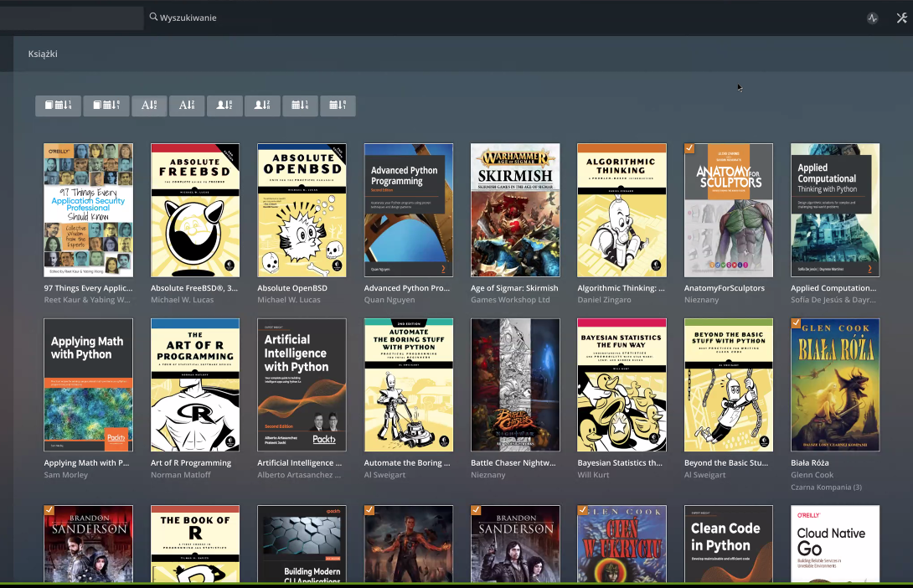Open author 'Alberto Artasanchez ...'
The width and height of the screenshot is (913, 588).
(x=299, y=474)
